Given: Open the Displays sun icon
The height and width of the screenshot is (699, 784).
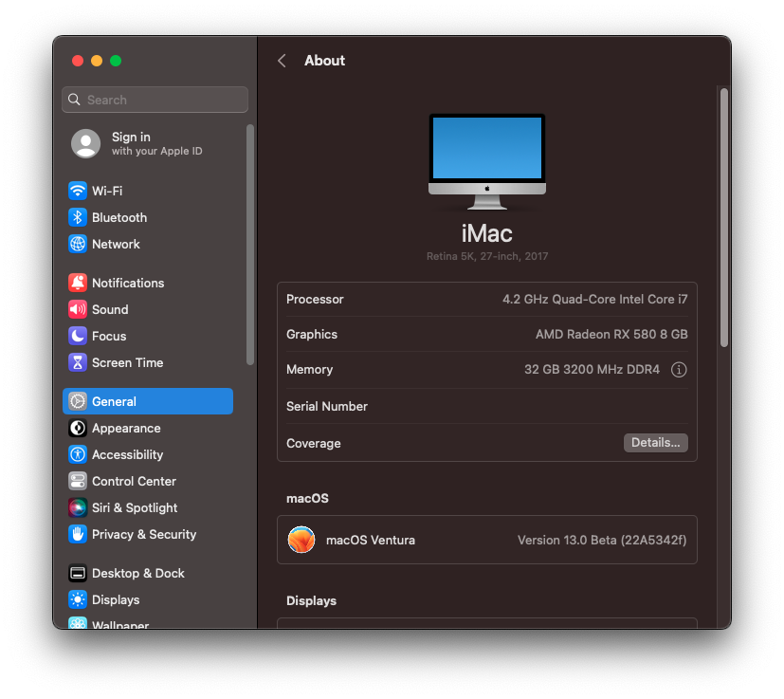Looking at the screenshot, I should pos(78,599).
